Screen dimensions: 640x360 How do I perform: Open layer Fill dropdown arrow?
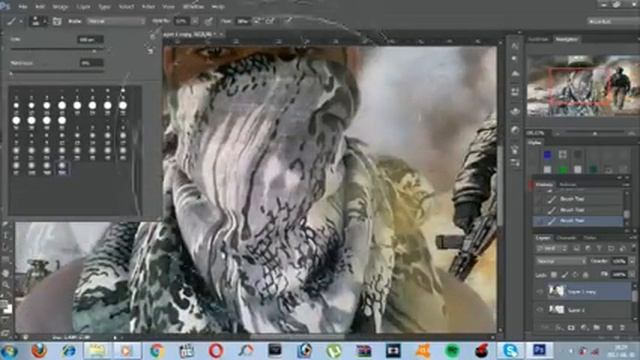(632, 275)
